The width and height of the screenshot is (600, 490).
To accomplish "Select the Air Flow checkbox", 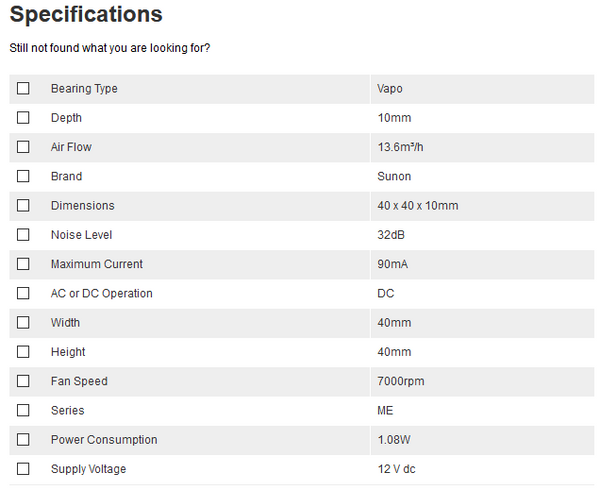I will pos(23,147).
